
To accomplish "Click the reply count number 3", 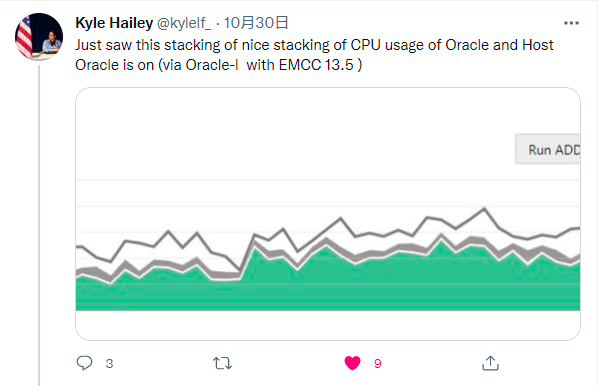I will (x=109, y=363).
